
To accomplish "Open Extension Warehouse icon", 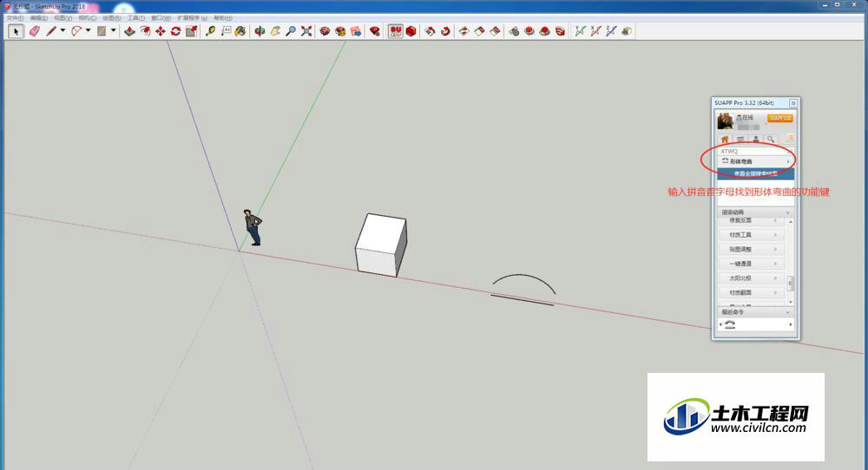I will 340,31.
